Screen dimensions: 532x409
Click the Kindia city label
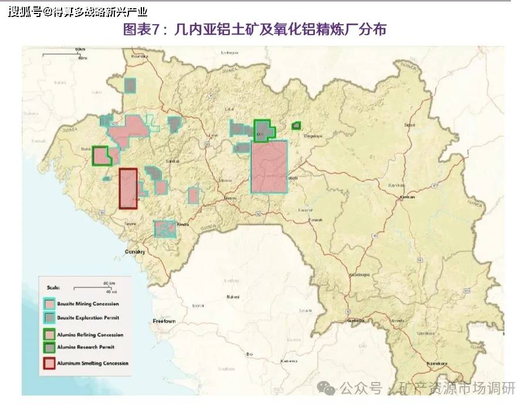coord(183,224)
